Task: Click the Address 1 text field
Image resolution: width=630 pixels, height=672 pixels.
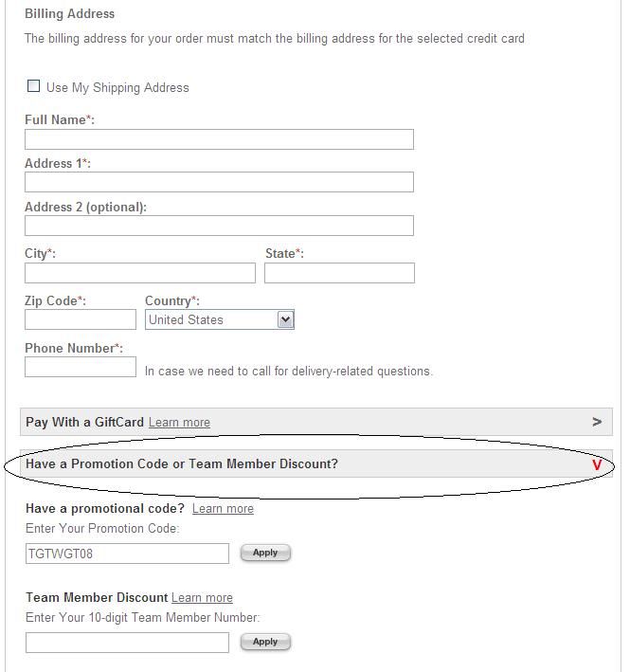Action: [219, 182]
